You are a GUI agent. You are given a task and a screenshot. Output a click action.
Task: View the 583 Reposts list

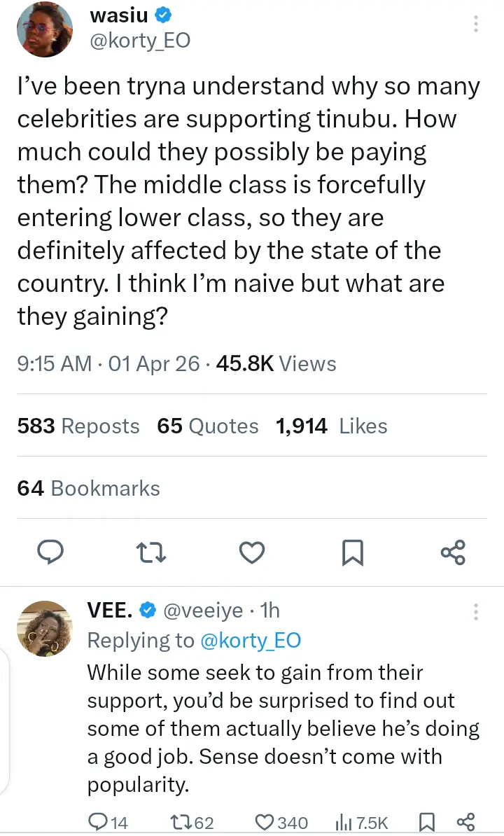click(78, 426)
